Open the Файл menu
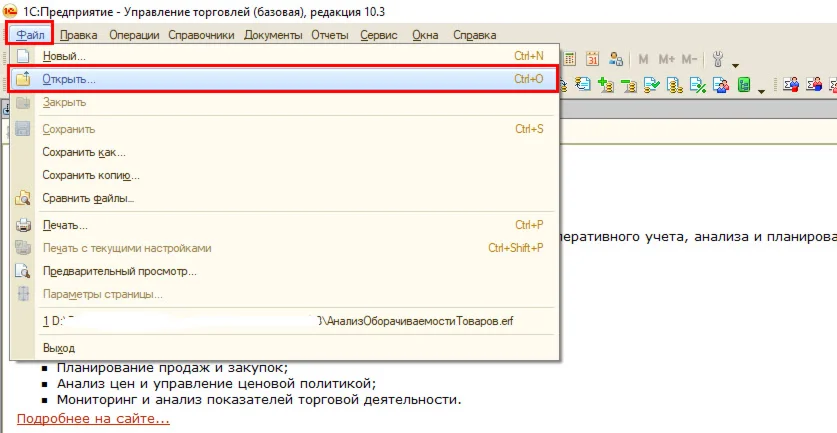 30,35
